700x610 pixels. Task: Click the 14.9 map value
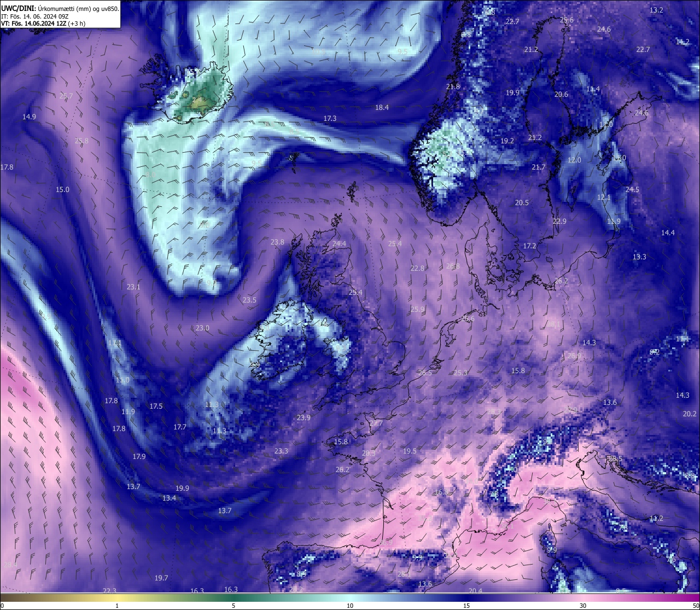(x=29, y=117)
